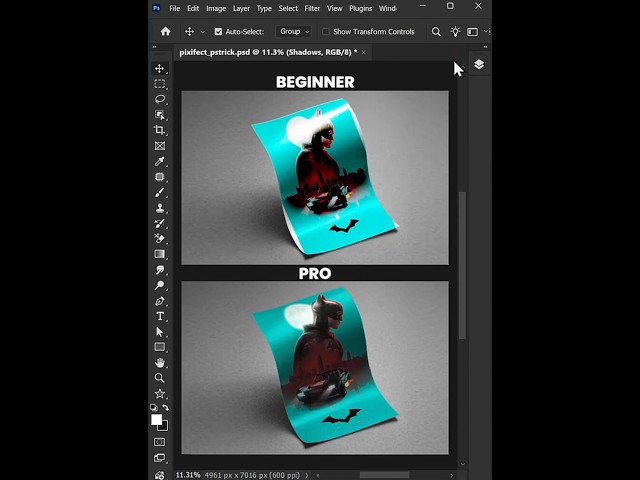Select the Lasso tool
The height and width of the screenshot is (480, 640).
(160, 99)
